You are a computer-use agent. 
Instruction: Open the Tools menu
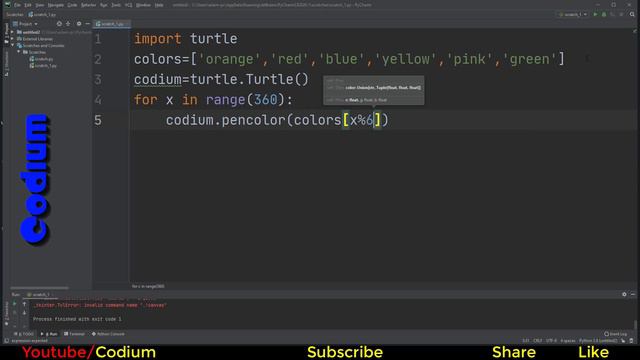click(x=116, y=5)
